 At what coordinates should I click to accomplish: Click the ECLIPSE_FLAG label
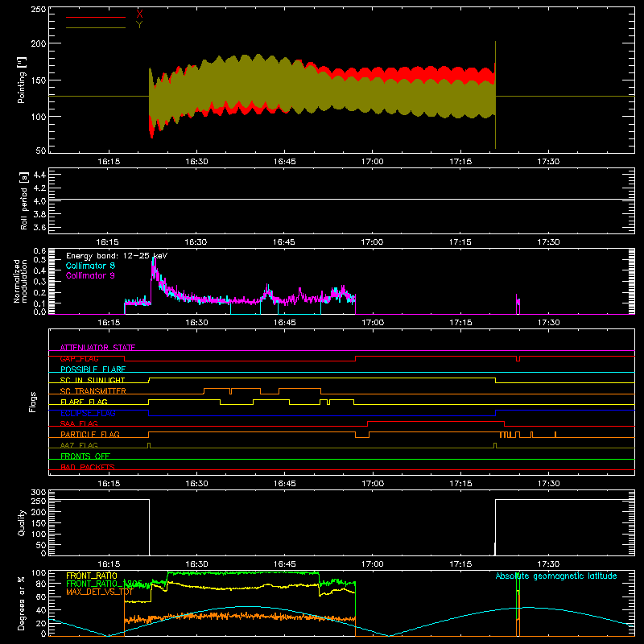(88, 413)
